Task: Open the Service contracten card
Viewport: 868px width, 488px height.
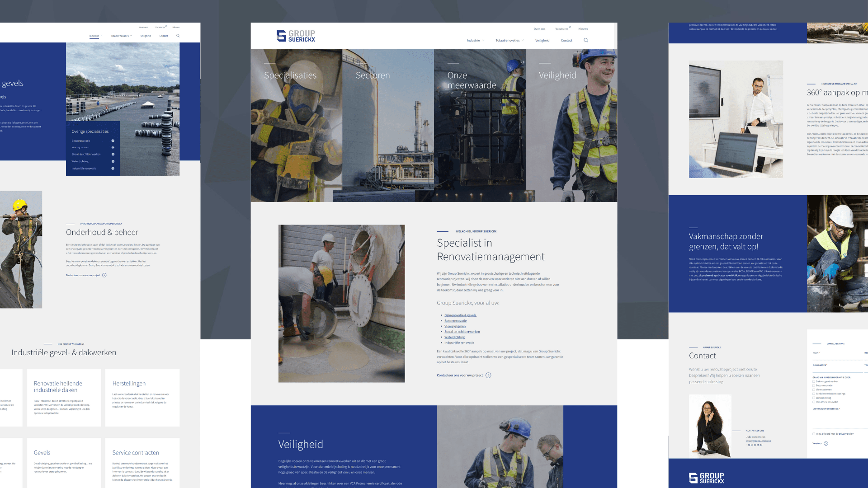Action: 142,463
